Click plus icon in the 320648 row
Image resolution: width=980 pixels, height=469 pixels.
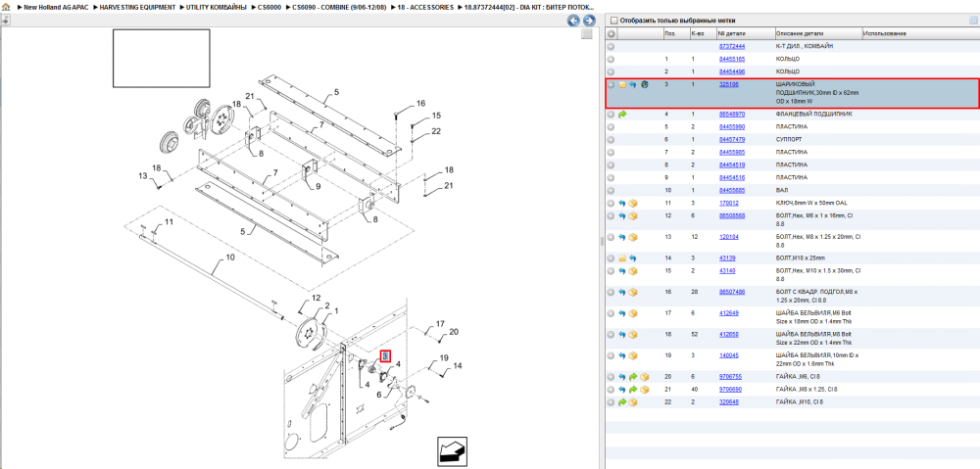[612, 402]
